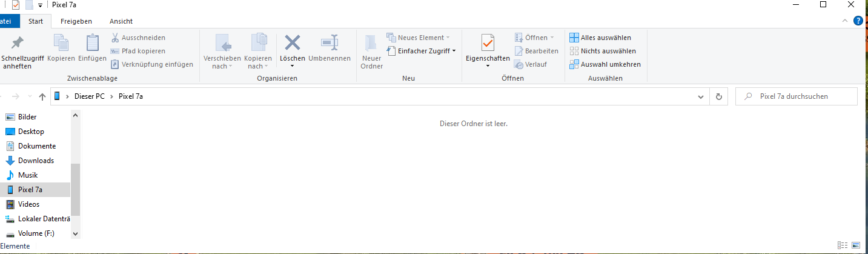Viewport: 868px width, 254px height.
Task: Switch to large thumbnails view icon
Action: pos(855,246)
